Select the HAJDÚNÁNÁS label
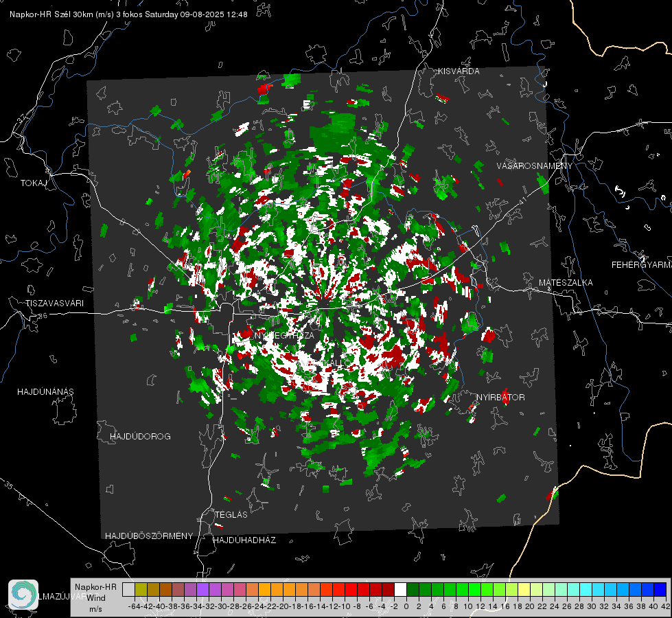Screen dimensions: 672x618 coord(45,391)
